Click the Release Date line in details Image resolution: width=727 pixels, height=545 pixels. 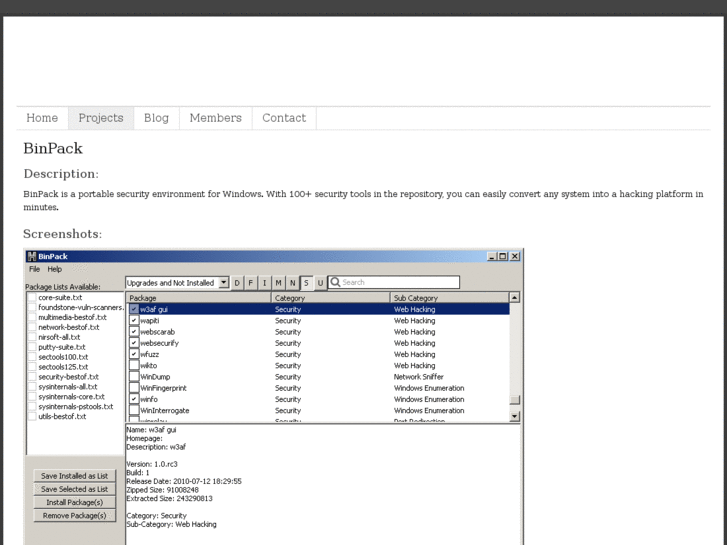point(184,481)
